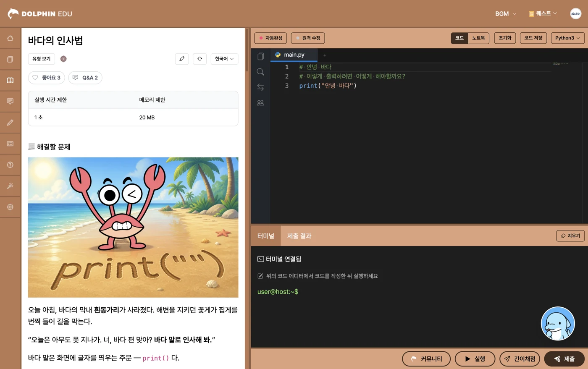
Task: Open the settings gear in left sidebar
Action: 10,207
